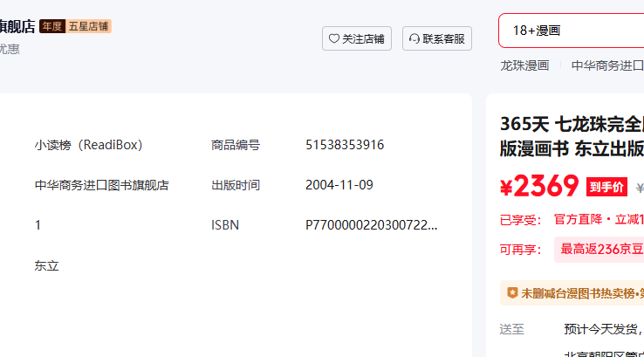The image size is (644, 357).
Task: Click the heart icon to follow store
Action: click(x=333, y=38)
